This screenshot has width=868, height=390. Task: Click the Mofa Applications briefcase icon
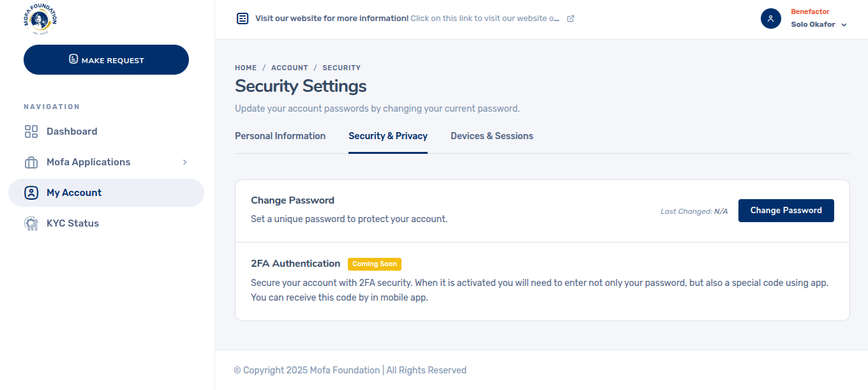point(31,162)
